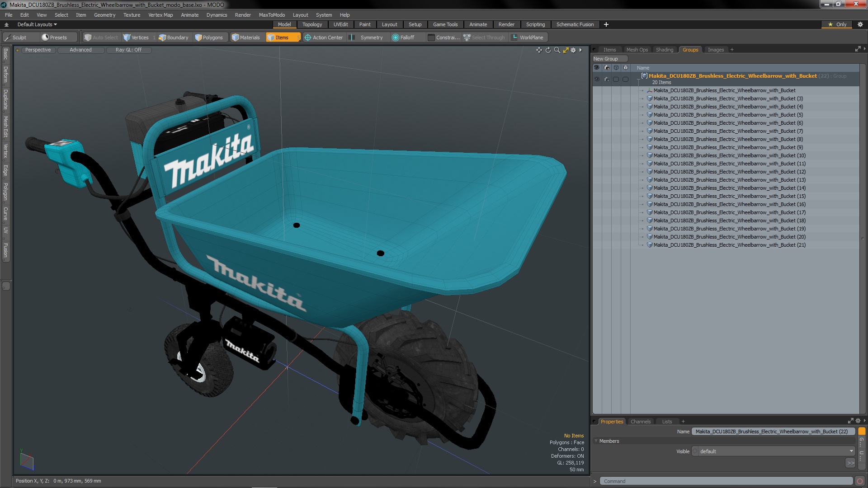Open Perspective view type dropdown
Image resolution: width=868 pixels, height=488 pixels.
(x=38, y=50)
